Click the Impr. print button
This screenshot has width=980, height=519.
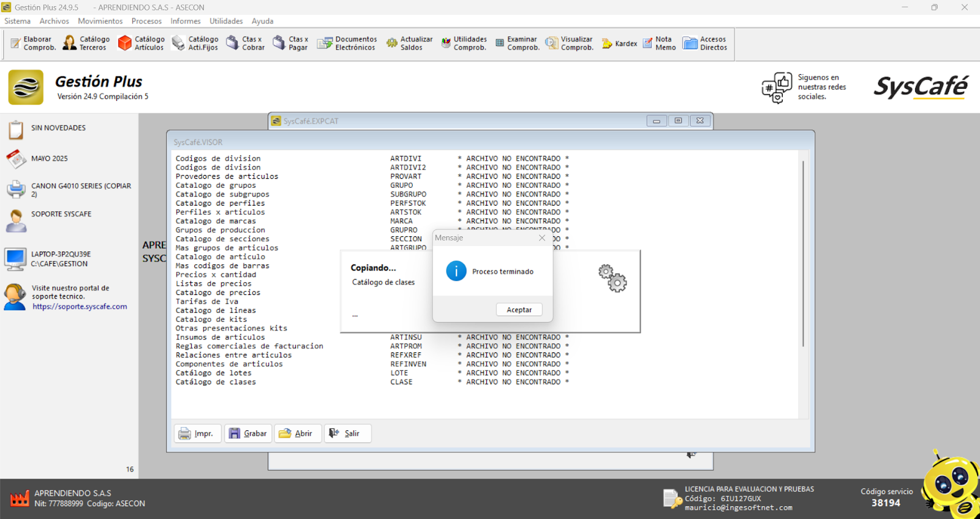pos(197,433)
